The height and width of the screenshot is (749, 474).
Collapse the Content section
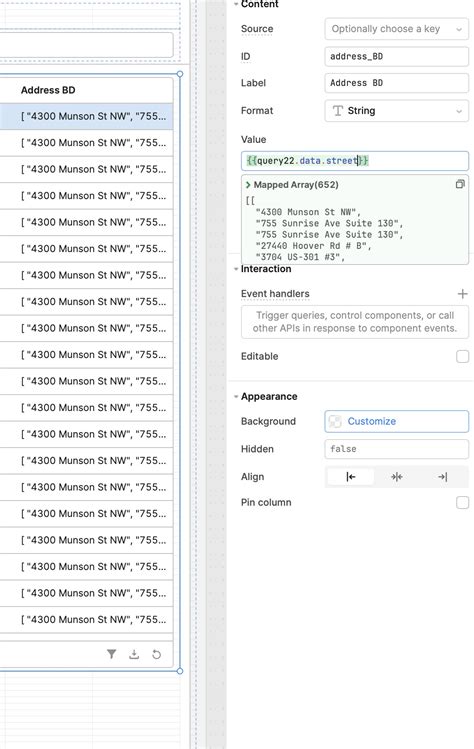point(236,4)
